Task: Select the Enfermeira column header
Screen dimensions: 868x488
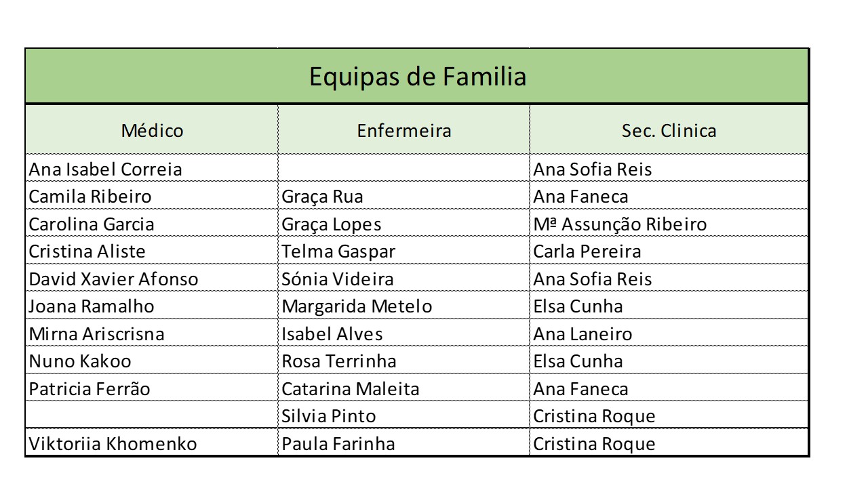Action: pos(403,130)
